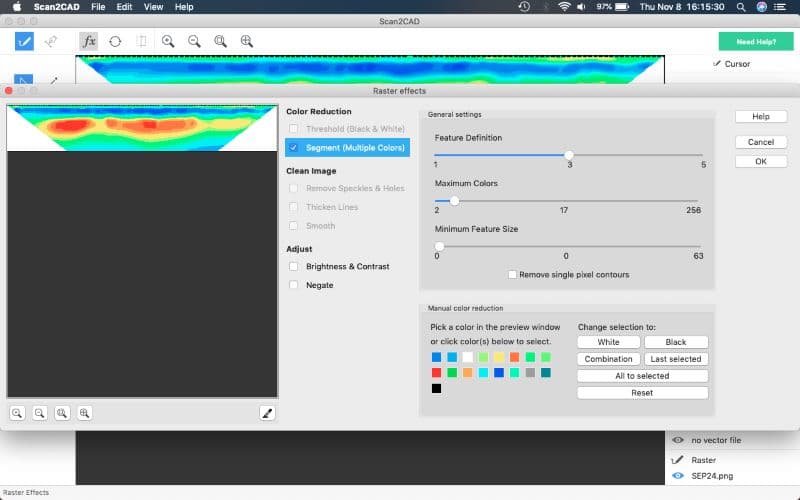
Task: Click the Maximum Colors slider handle
Action: (x=454, y=200)
